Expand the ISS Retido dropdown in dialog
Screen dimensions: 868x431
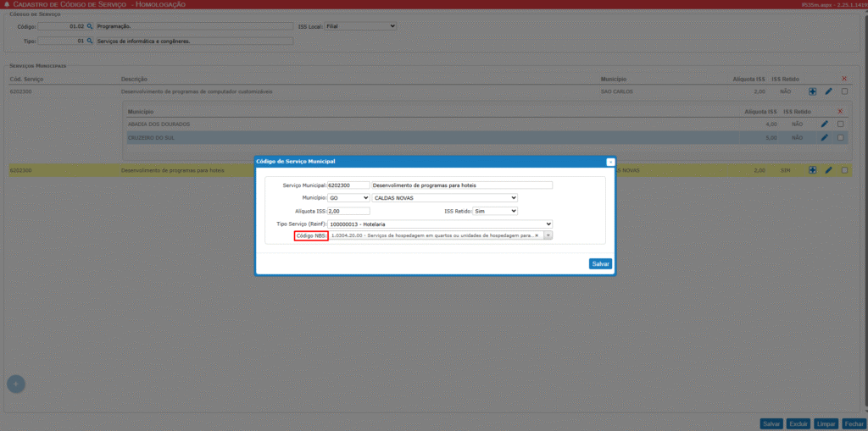tap(494, 211)
